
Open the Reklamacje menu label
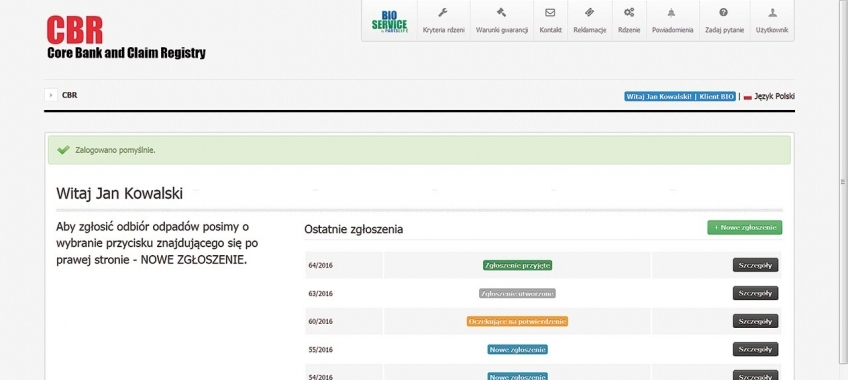coord(589,30)
